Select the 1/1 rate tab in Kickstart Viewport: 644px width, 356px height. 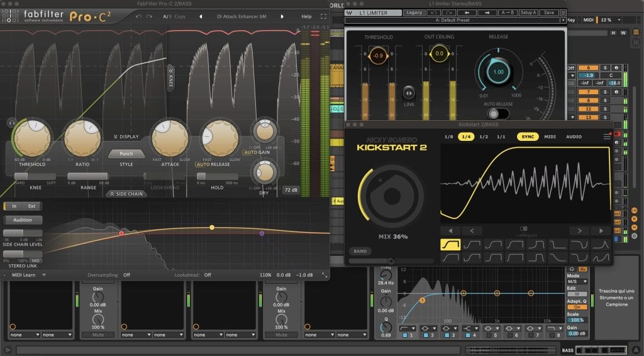coord(501,136)
